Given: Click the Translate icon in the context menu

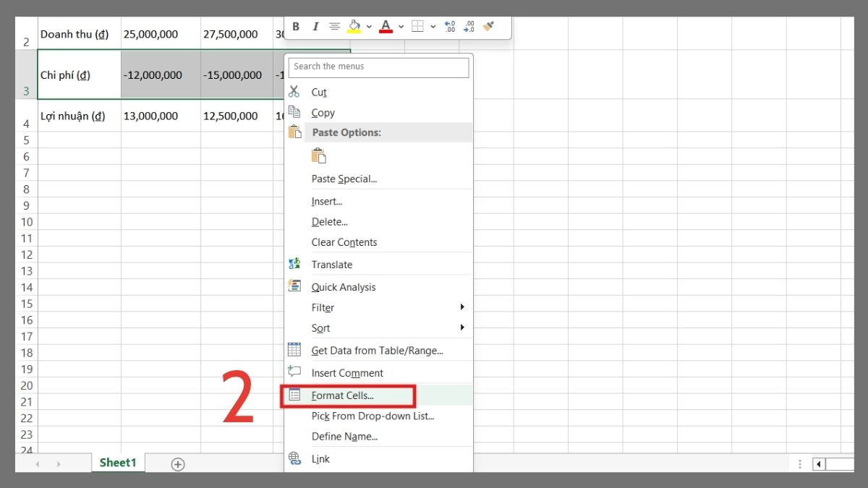Looking at the screenshot, I should [x=294, y=264].
